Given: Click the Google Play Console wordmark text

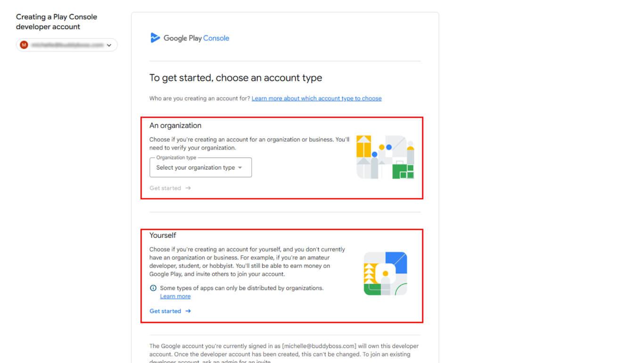Looking at the screenshot, I should click(196, 38).
